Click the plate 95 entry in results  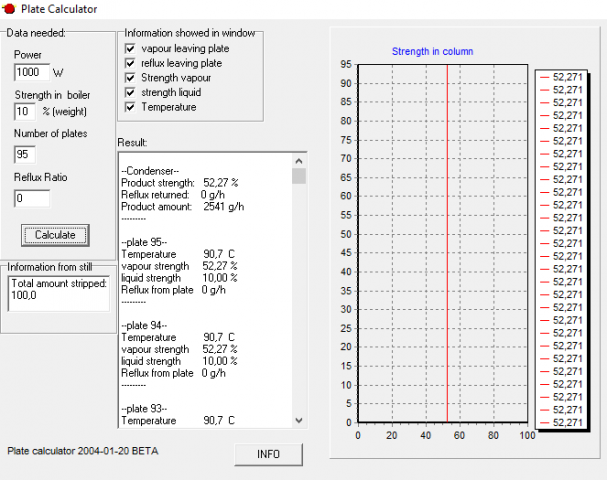[145, 241]
